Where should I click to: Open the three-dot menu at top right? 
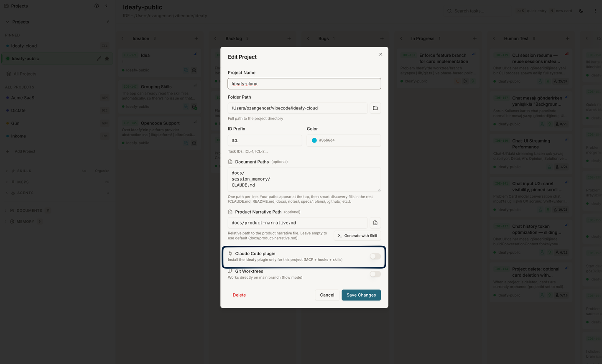click(x=595, y=11)
